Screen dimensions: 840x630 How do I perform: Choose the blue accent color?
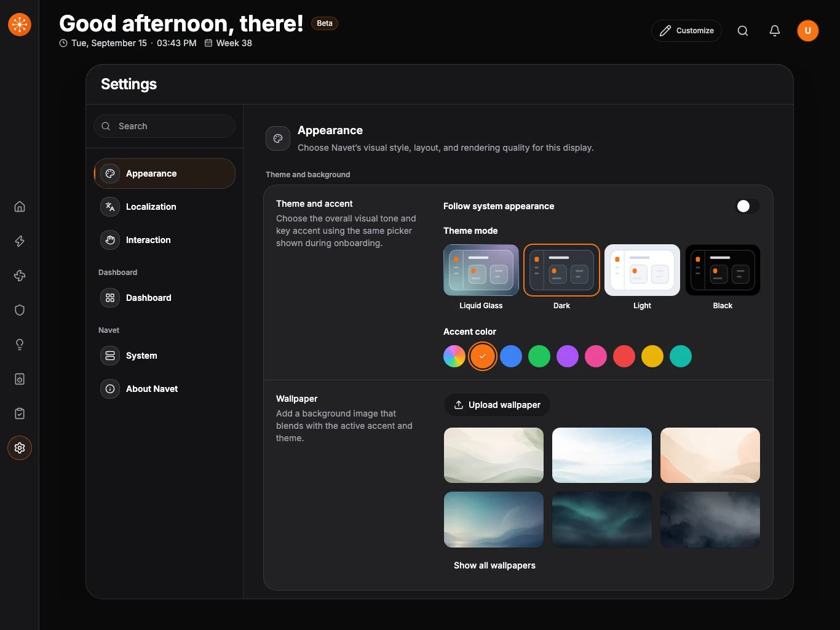coord(511,356)
